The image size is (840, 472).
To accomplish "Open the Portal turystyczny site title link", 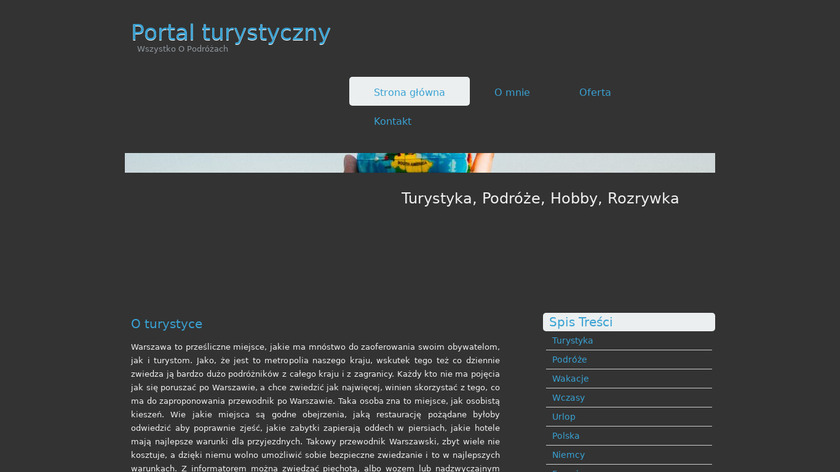I will [x=230, y=33].
